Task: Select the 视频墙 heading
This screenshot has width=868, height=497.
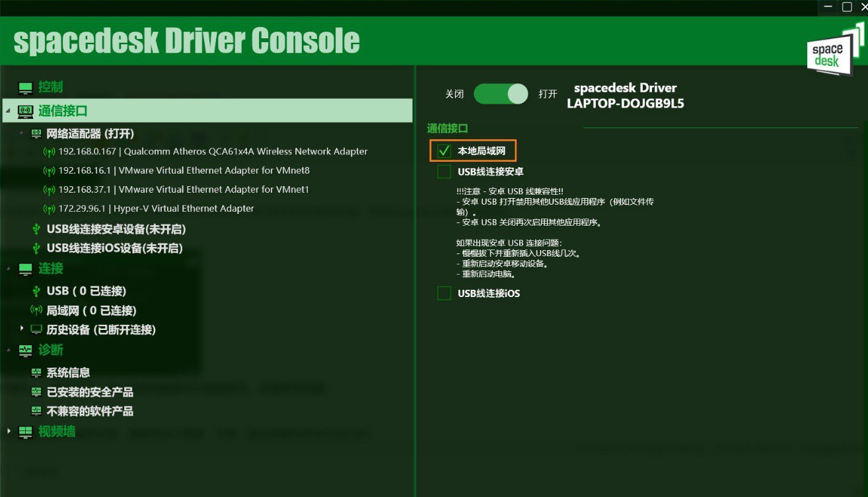Action: point(57,432)
